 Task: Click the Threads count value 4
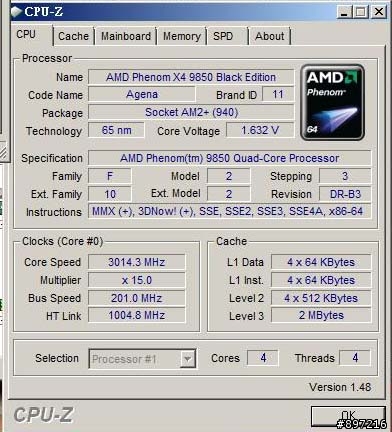click(355, 358)
